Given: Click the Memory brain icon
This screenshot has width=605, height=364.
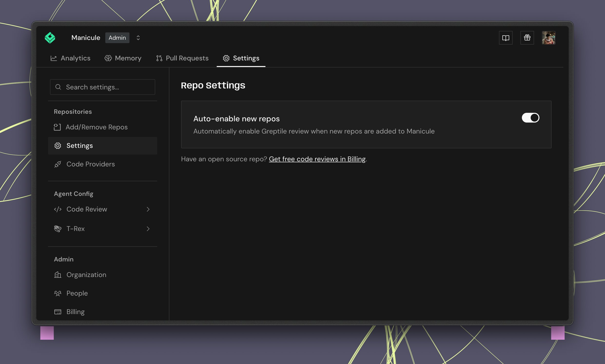Looking at the screenshot, I should [108, 58].
